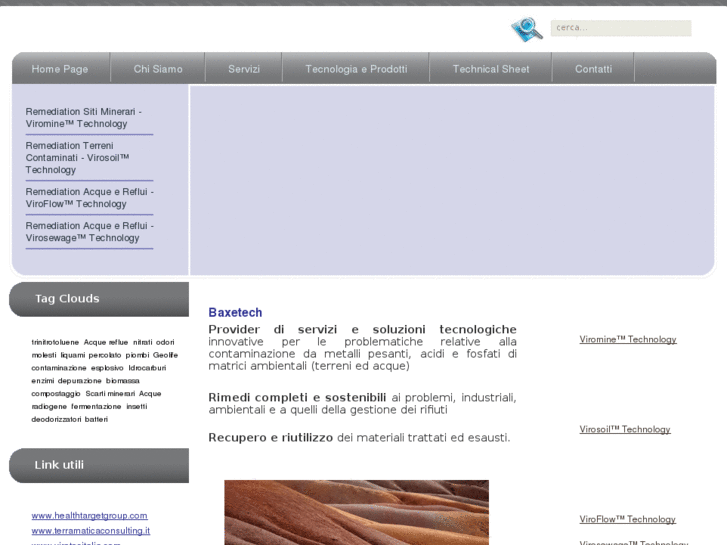
Task: Select the 'contaminazione' tag
Action: click(x=59, y=368)
